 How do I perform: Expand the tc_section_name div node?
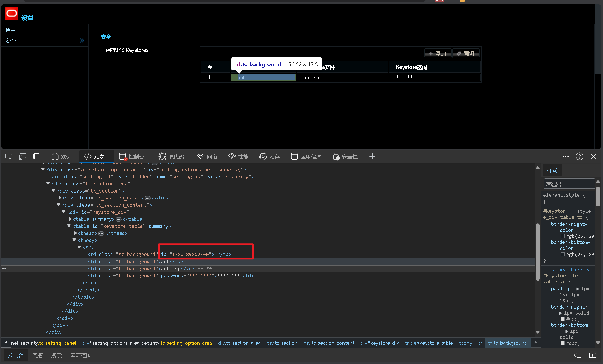coord(60,198)
